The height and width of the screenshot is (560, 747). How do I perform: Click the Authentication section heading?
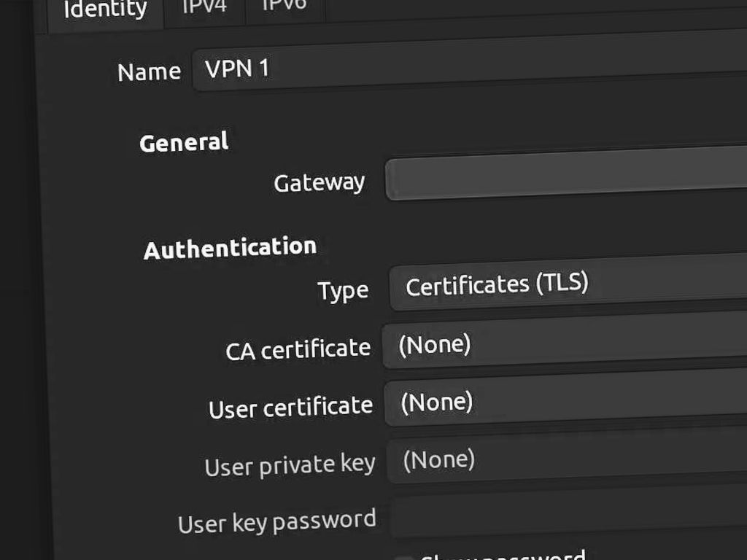click(230, 248)
